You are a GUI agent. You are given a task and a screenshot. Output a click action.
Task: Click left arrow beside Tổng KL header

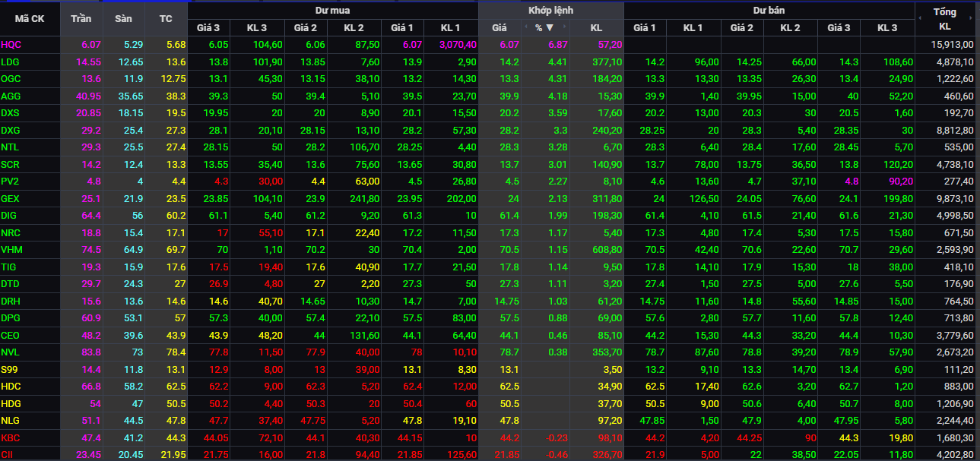[921, 16]
